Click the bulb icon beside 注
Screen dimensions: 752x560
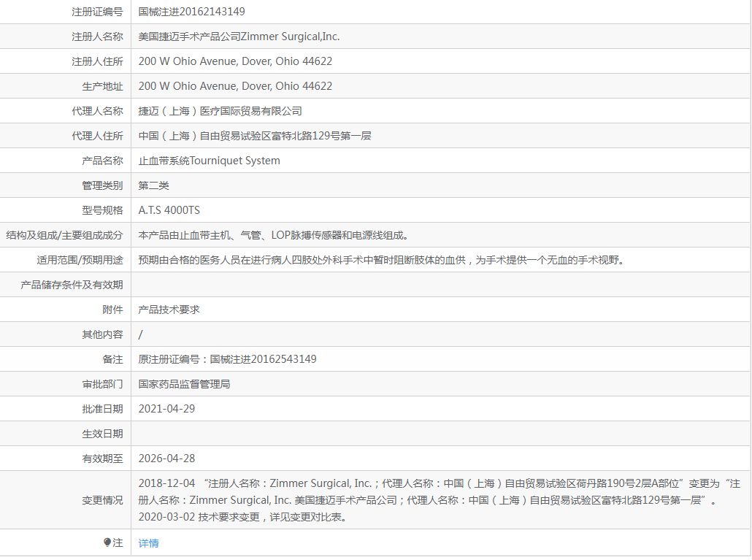point(107,542)
